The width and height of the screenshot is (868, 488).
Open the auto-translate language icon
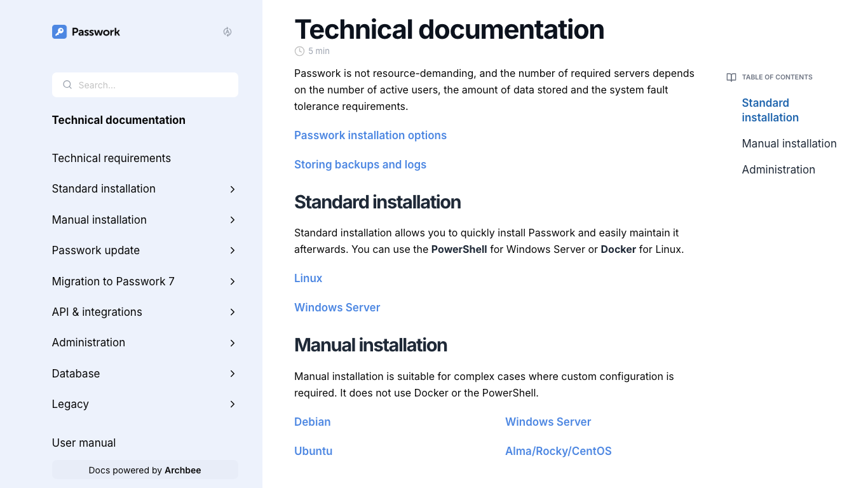click(x=227, y=31)
